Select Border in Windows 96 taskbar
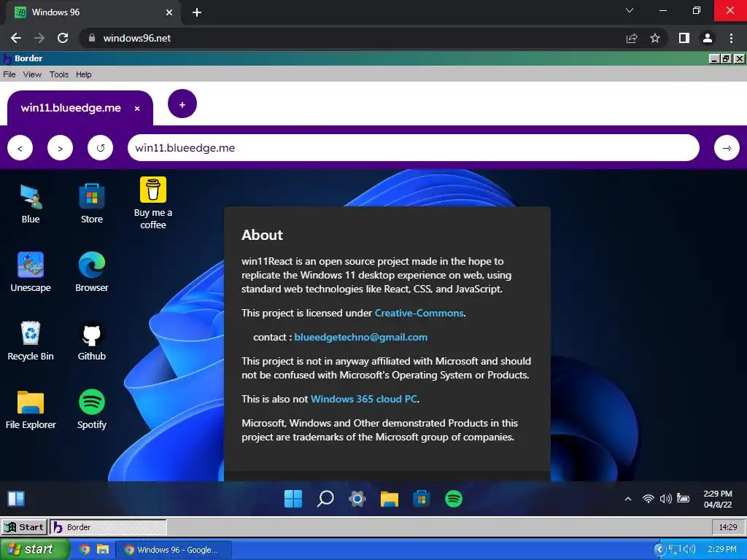747x560 pixels. pyautogui.click(x=108, y=527)
